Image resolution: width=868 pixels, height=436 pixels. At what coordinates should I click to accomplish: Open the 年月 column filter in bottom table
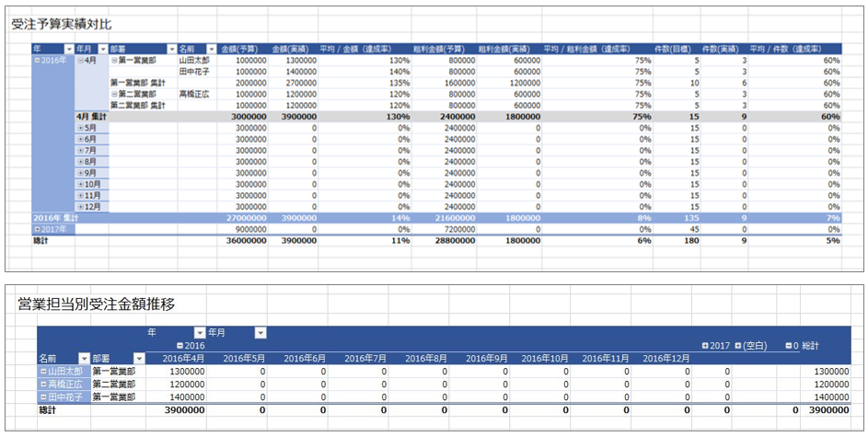tap(260, 332)
